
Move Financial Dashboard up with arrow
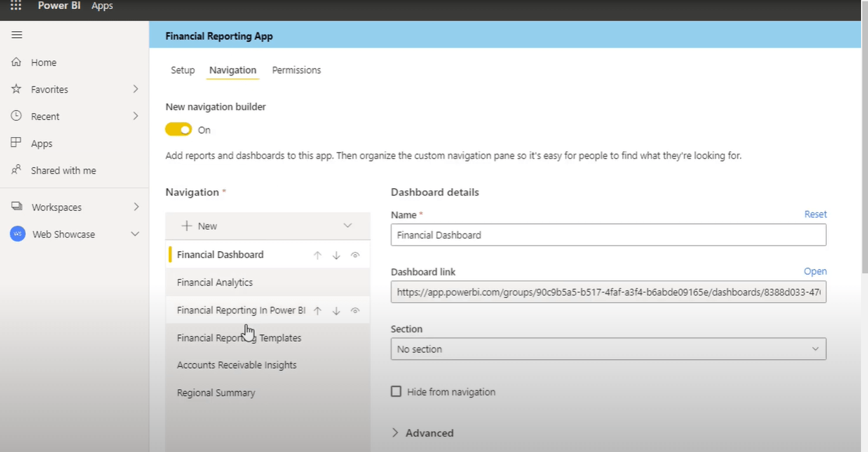(x=318, y=255)
